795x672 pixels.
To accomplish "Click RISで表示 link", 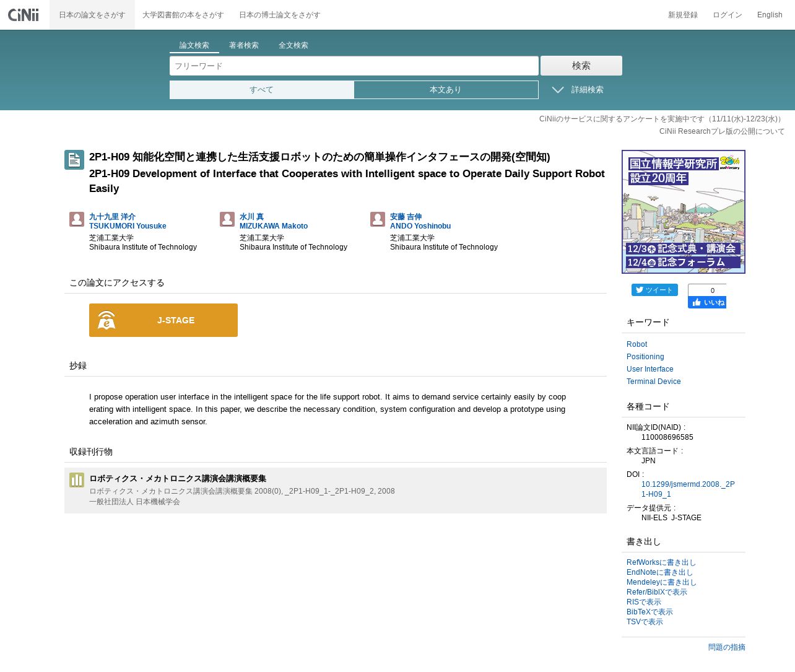I will (644, 602).
